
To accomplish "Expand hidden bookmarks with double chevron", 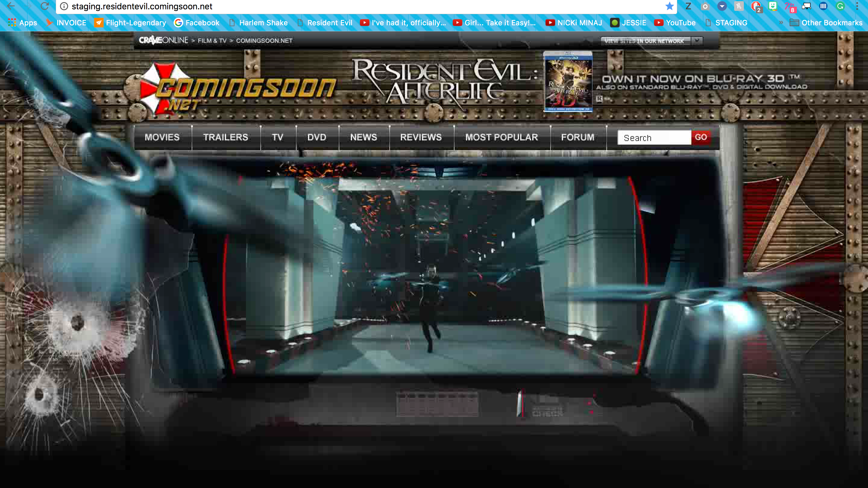I will 781,23.
